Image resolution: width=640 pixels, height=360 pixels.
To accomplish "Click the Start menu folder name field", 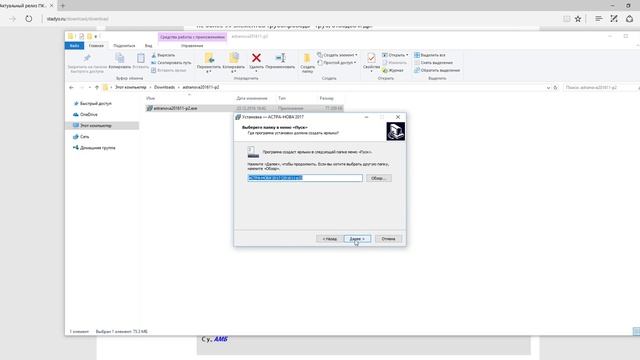I will pos(305,178).
